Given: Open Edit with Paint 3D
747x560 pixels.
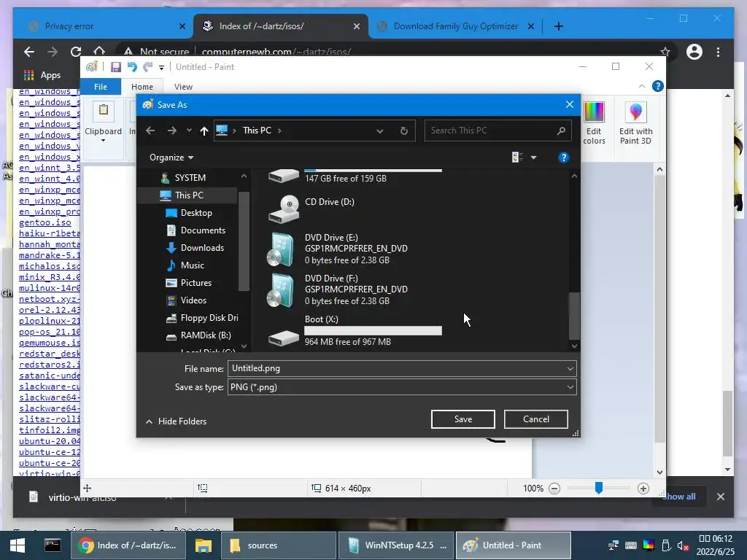Looking at the screenshot, I should (635, 122).
